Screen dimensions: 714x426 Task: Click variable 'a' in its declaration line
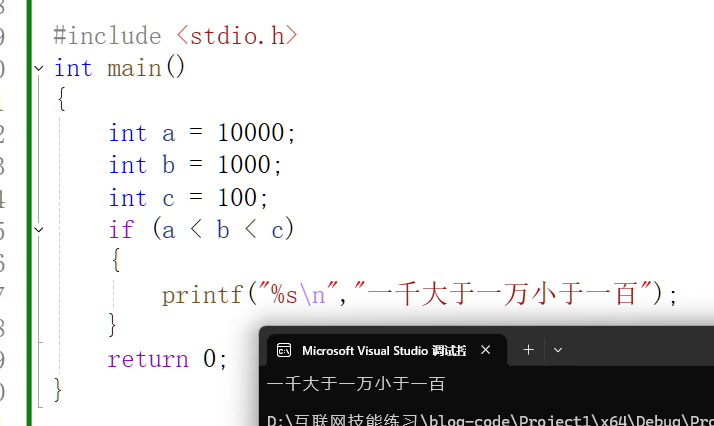pos(168,134)
